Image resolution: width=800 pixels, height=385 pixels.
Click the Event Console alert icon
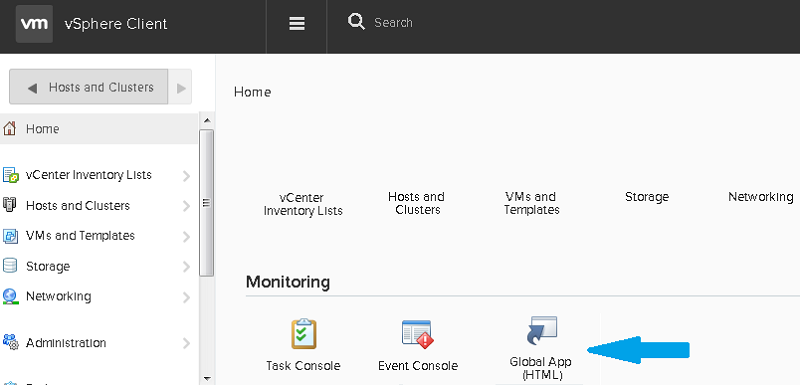417,334
